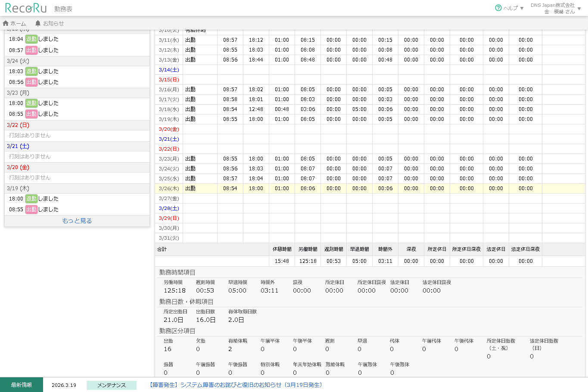This screenshot has height=392, width=588.
Task: Click 3/22 (日) header in stamp list
Action: tap(18, 125)
